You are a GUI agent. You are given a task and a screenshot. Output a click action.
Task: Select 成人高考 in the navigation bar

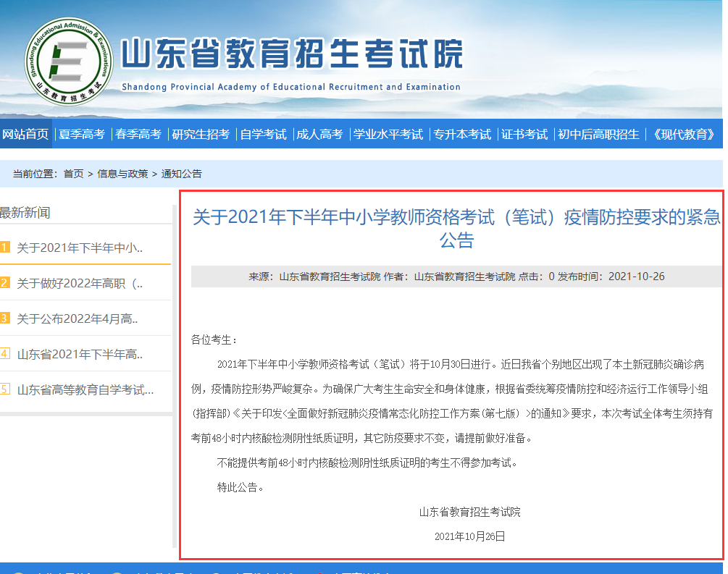pos(320,134)
